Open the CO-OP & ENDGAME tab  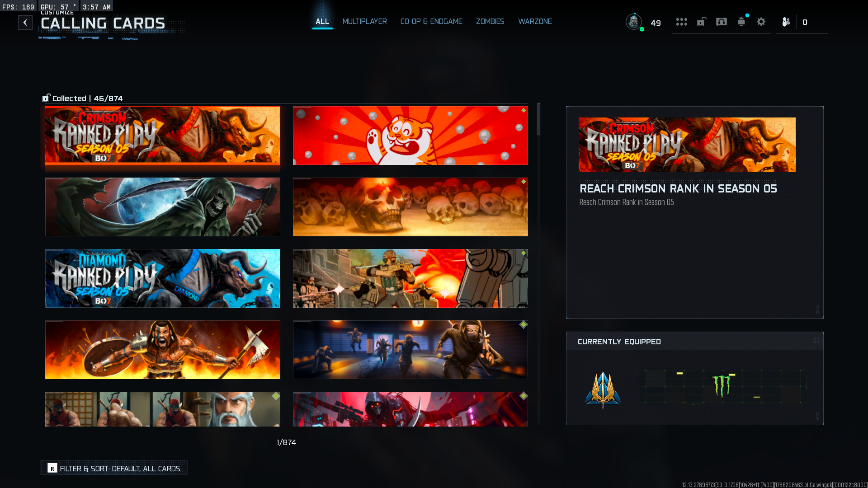point(431,22)
